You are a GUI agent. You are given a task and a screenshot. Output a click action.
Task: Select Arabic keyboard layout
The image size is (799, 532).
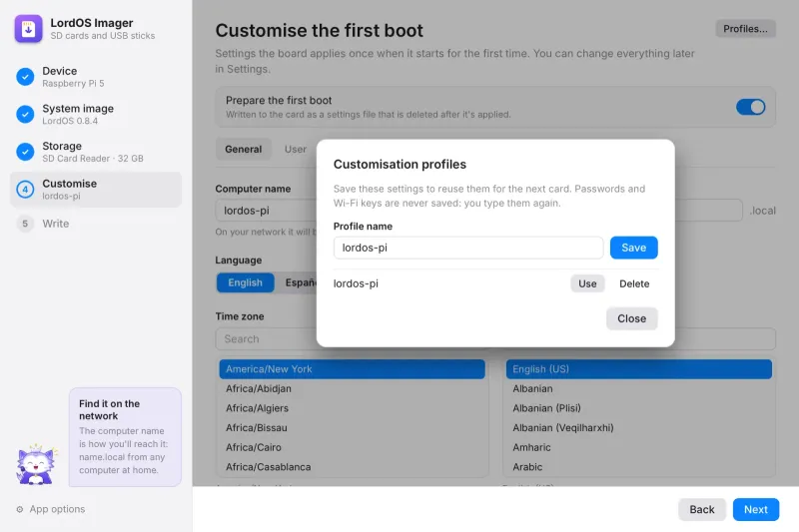638,467
